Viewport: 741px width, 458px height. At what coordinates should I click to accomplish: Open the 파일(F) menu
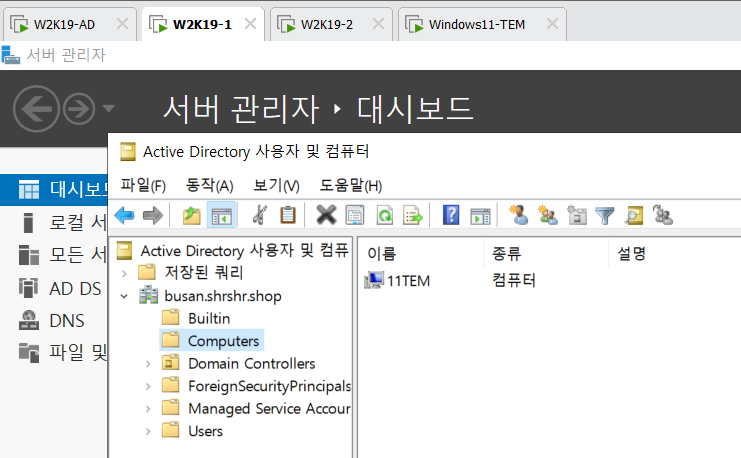point(143,185)
